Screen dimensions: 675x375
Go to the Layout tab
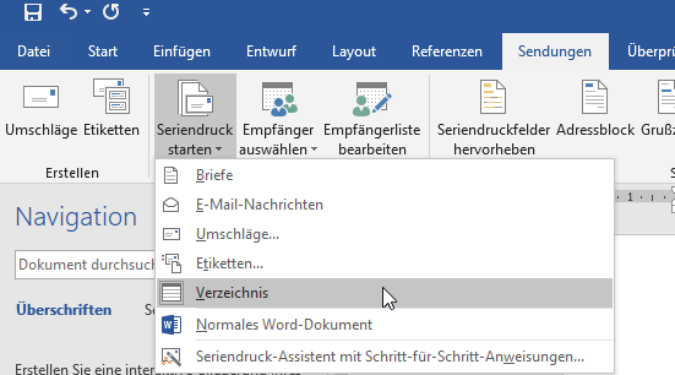point(354,52)
